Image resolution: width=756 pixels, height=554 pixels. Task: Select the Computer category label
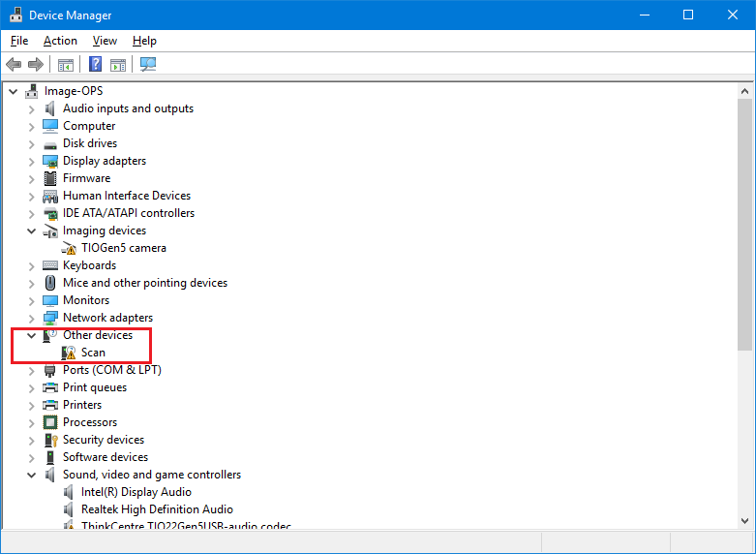click(x=89, y=126)
